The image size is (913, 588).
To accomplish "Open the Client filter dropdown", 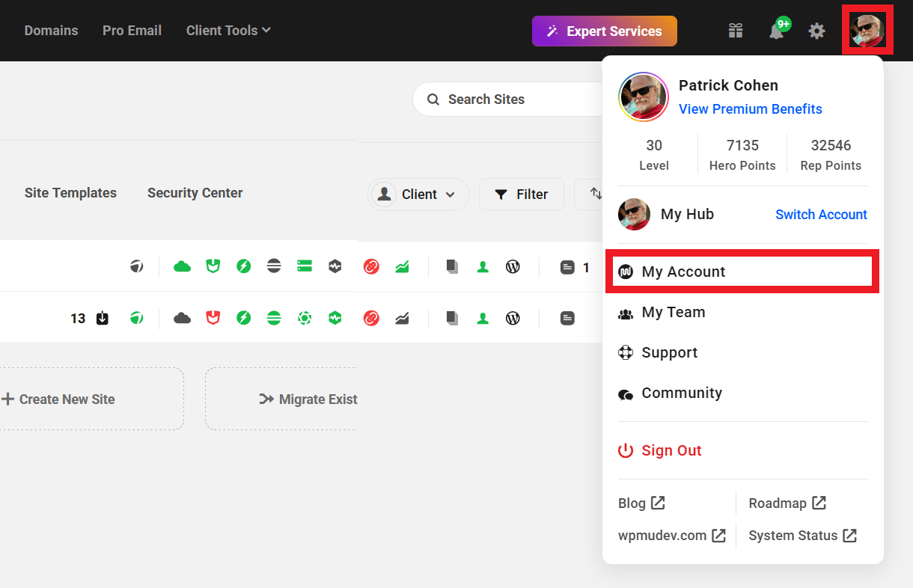I will pos(418,195).
